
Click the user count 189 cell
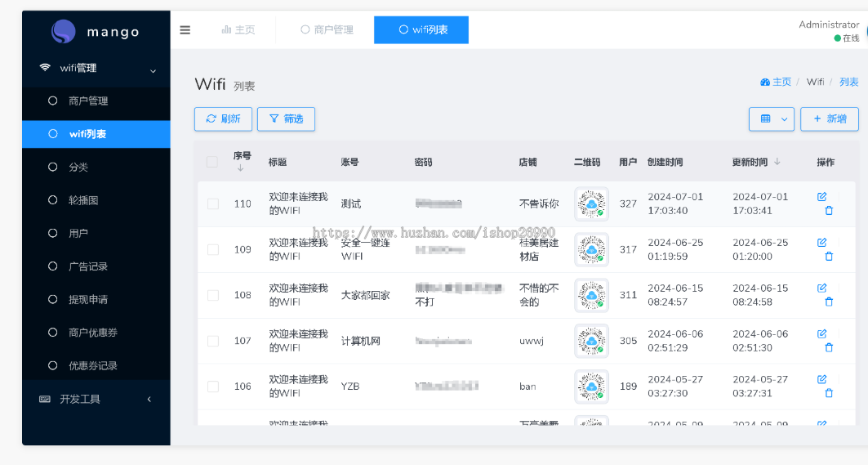point(628,387)
